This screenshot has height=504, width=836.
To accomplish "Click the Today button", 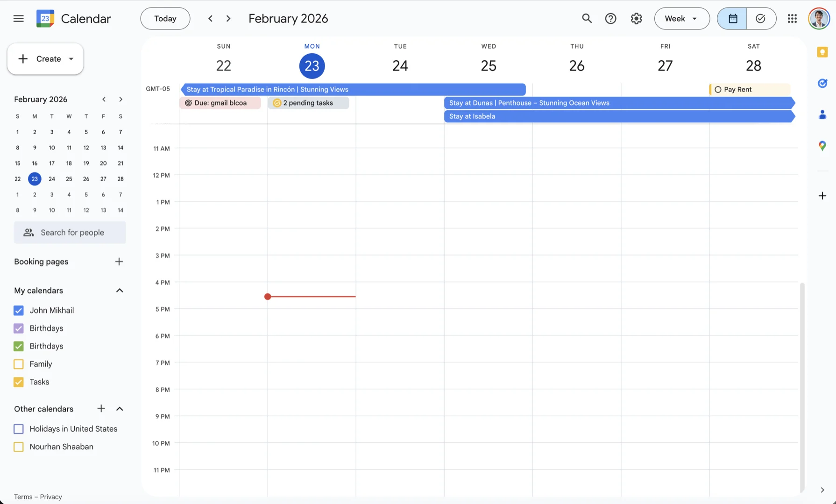I will pyautogui.click(x=165, y=19).
